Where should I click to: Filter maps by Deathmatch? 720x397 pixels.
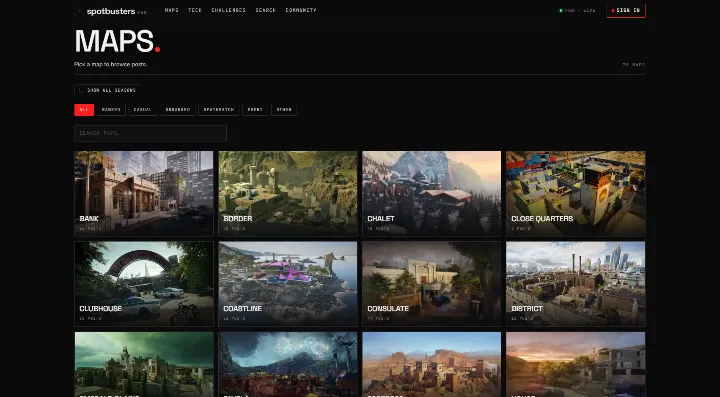(219, 110)
